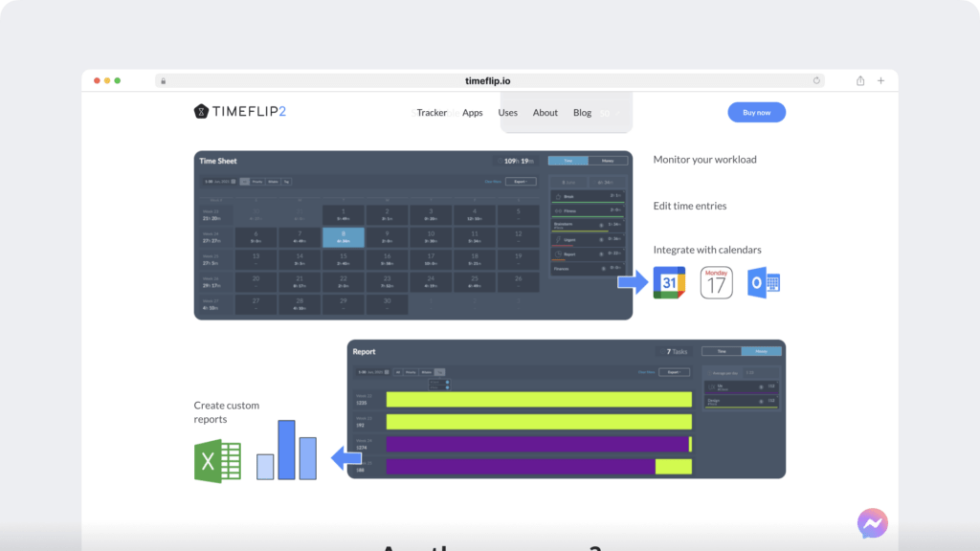Click the Buy now button

click(x=756, y=112)
